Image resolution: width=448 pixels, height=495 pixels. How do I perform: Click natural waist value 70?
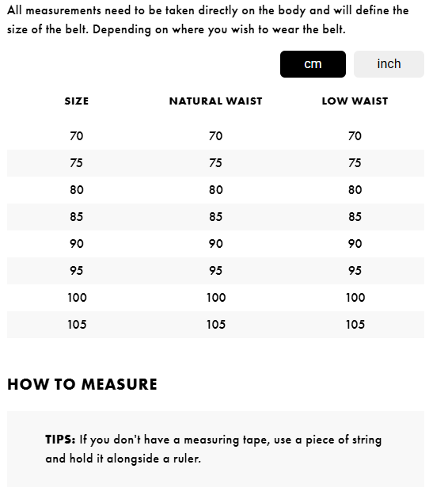pyautogui.click(x=216, y=136)
